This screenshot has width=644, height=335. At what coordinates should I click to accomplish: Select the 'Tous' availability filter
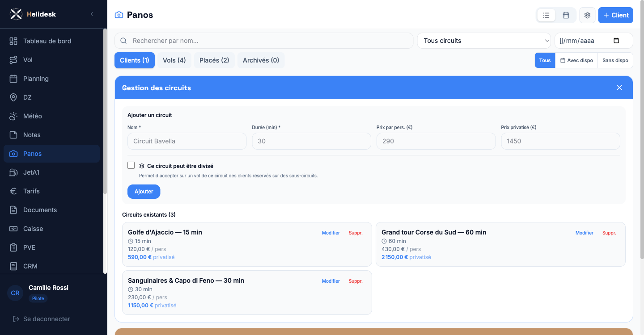(545, 60)
